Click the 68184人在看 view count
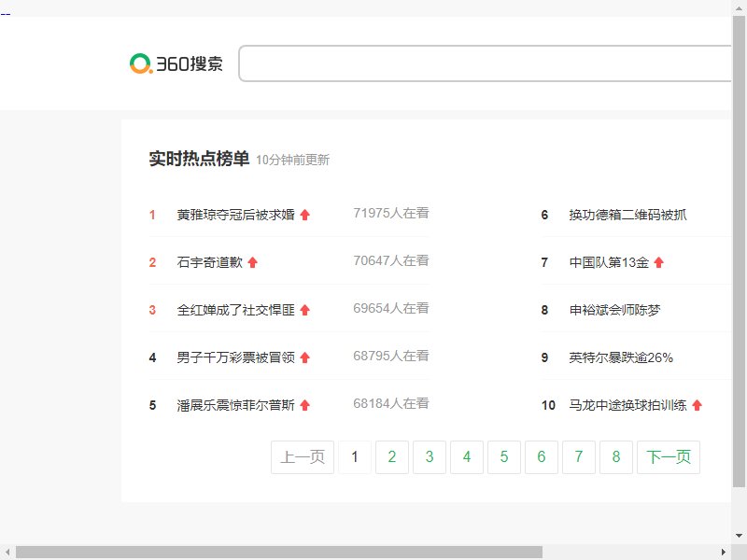This screenshot has width=747, height=560. (x=391, y=403)
